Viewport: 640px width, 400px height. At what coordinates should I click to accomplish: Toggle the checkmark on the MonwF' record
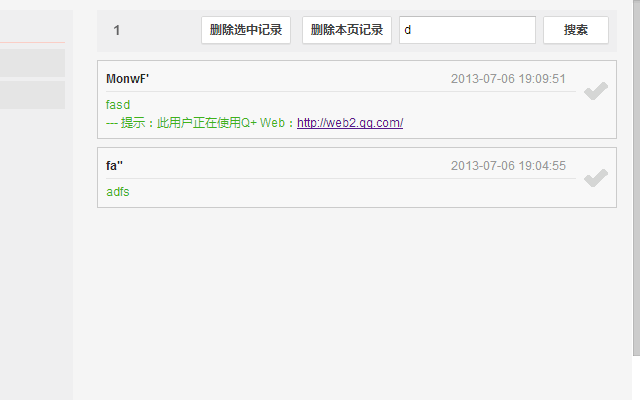pyautogui.click(x=596, y=91)
